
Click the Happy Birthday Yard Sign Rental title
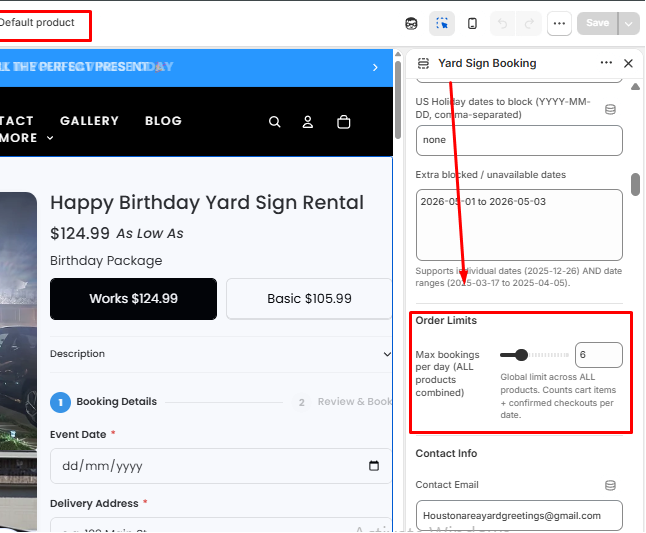207,202
